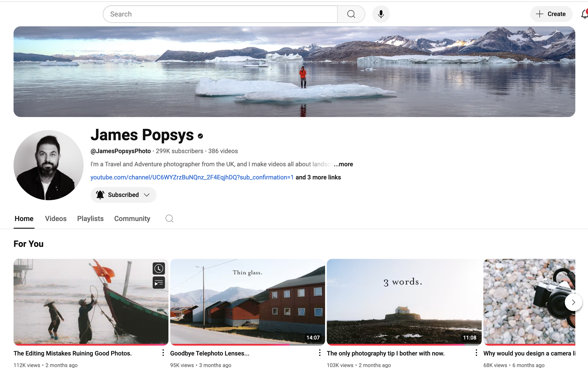Screen dimensions: 588x368
Task: Click the 11:08 duration badge
Action: click(x=470, y=338)
